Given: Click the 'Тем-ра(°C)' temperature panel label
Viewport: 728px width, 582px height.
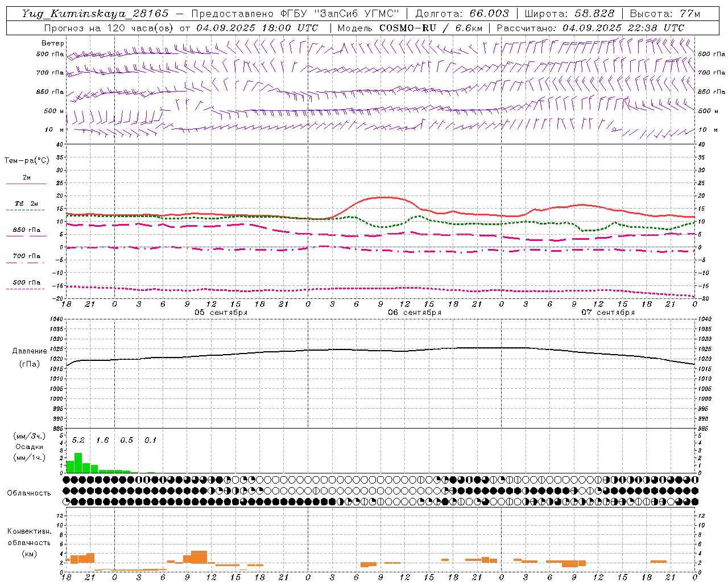Looking at the screenshot, I should (27, 161).
